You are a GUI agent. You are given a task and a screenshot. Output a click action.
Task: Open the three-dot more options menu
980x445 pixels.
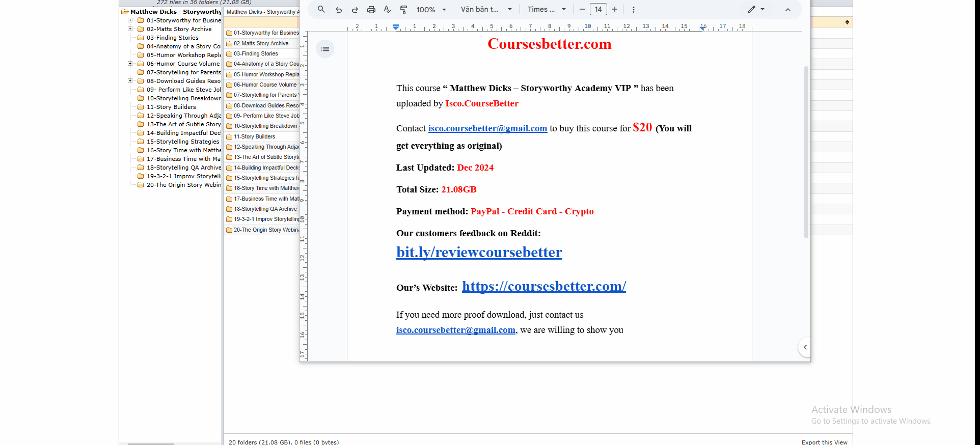click(633, 10)
